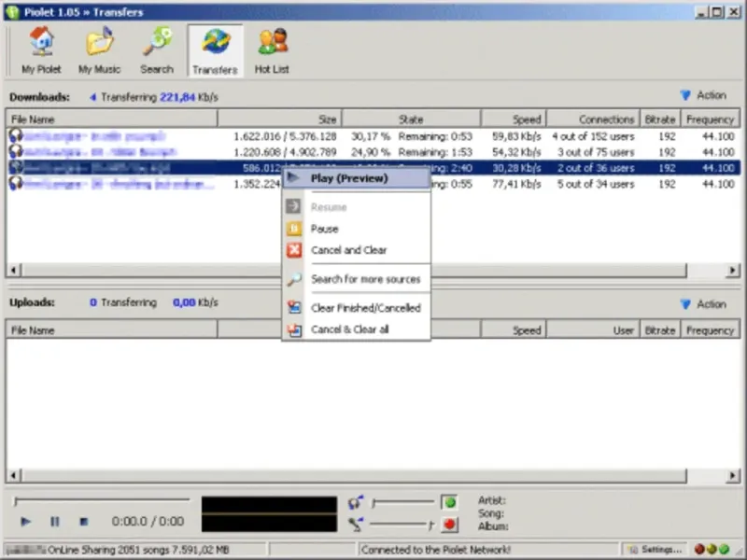Sort uploads by File Name column
The height and width of the screenshot is (560, 747).
point(111,330)
